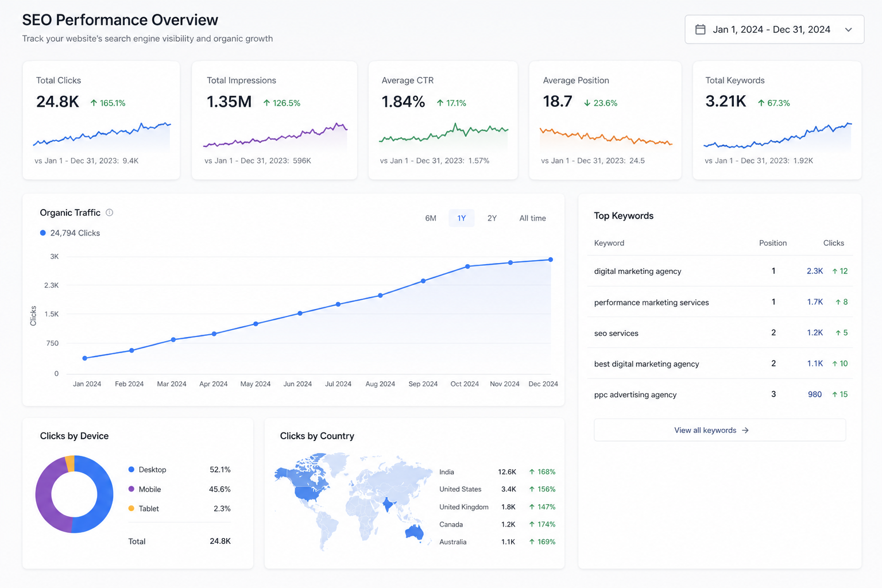The width and height of the screenshot is (882, 588).
Task: Click the orange Tablet color swatch
Action: [x=131, y=509]
